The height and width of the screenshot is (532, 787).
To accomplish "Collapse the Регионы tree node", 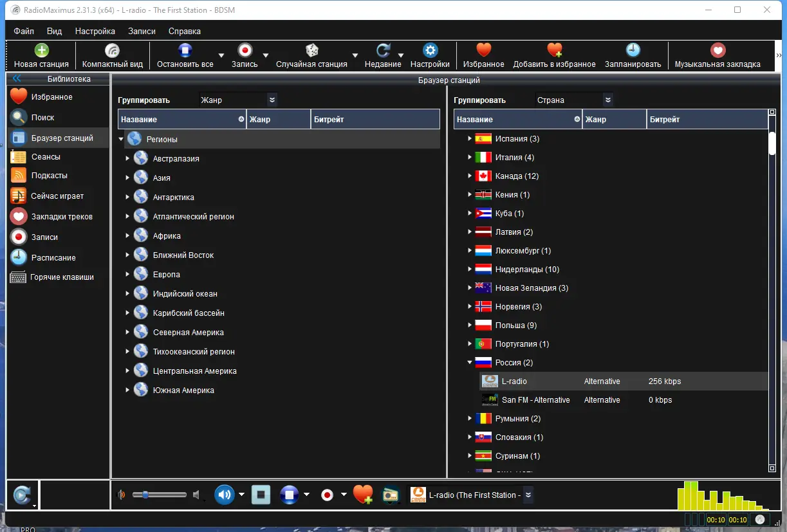I will [x=121, y=139].
